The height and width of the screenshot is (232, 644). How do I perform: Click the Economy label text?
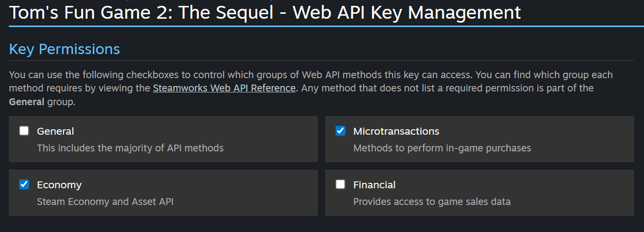[59, 185]
